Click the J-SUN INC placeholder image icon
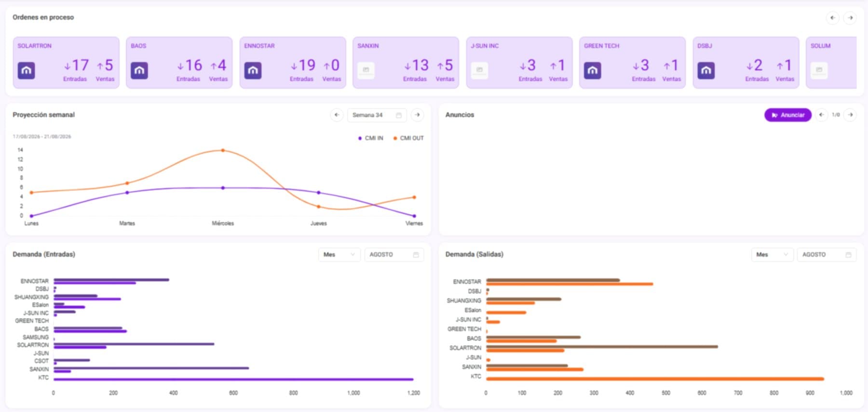This screenshot has height=412, width=868. click(x=479, y=71)
